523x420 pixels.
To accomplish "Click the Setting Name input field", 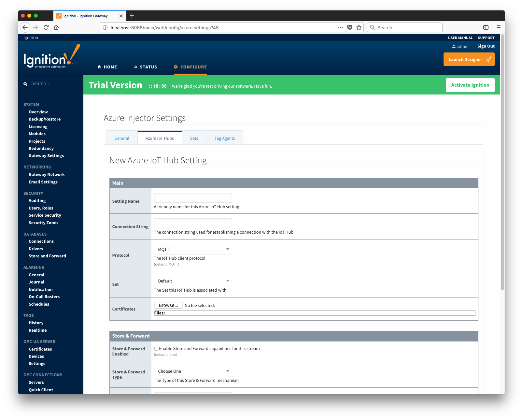I will coord(193,198).
